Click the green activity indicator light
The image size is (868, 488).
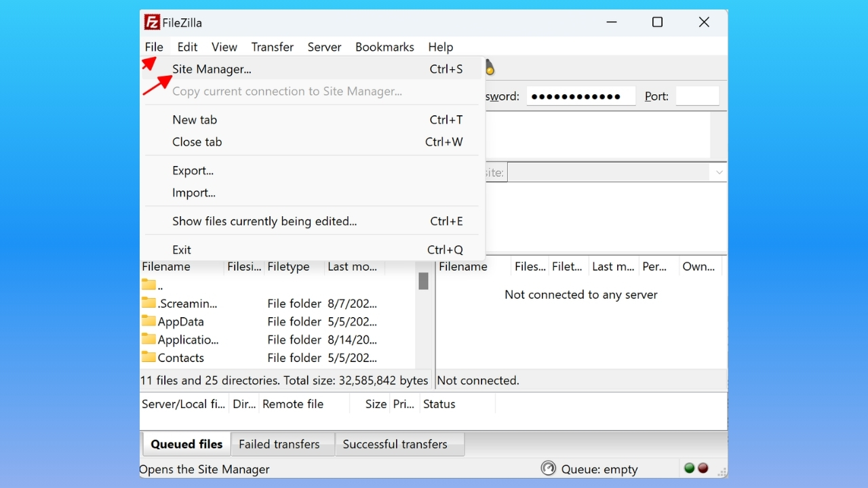coord(690,468)
